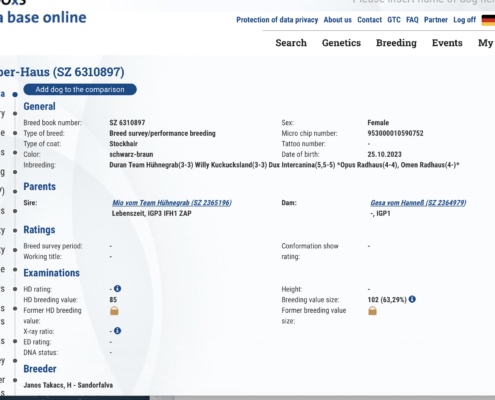Select the timeline dot beside Parents
495x400 pixels.
(x=15, y=191)
